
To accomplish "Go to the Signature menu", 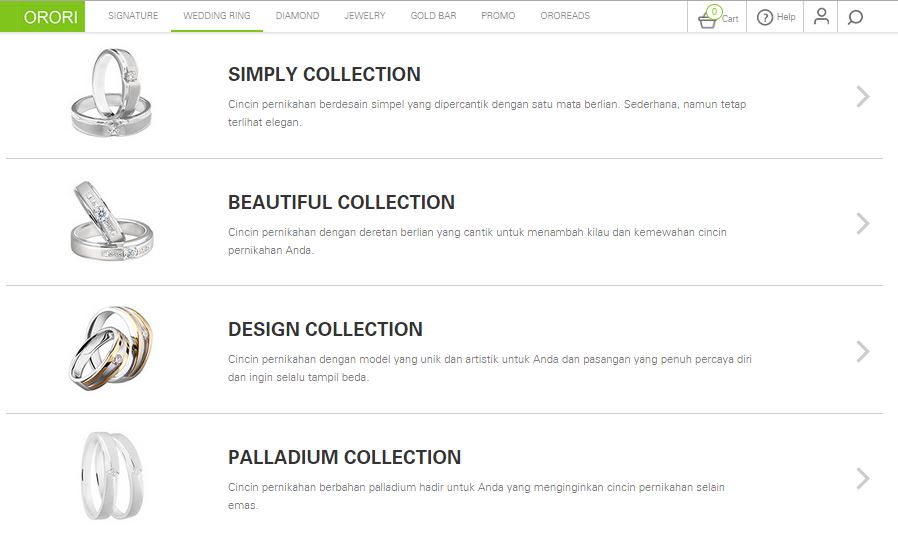I will [x=133, y=16].
